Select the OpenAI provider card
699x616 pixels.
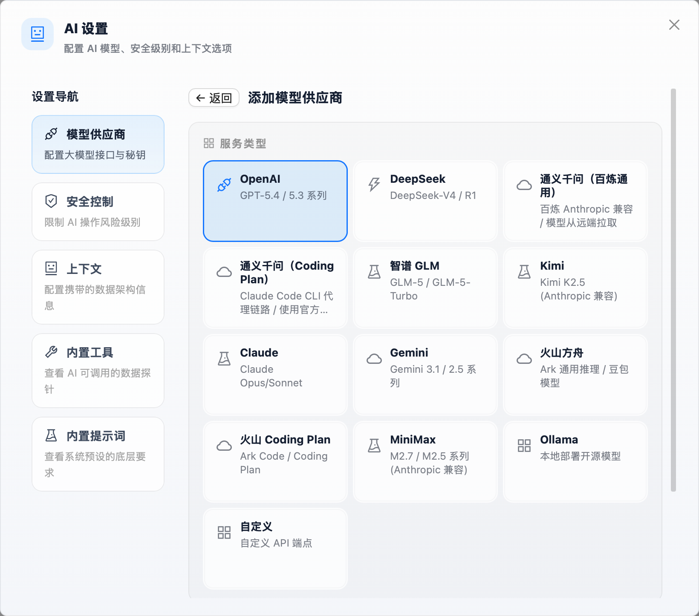(x=275, y=201)
